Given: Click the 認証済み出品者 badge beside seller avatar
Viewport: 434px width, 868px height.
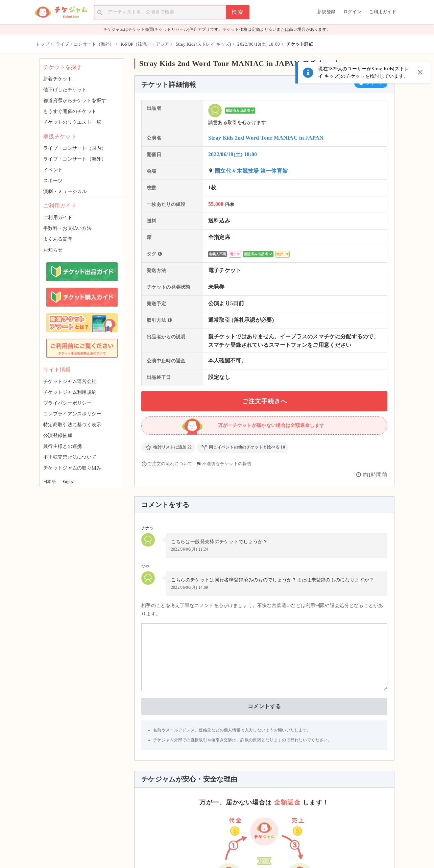Looking at the screenshot, I should (x=240, y=111).
